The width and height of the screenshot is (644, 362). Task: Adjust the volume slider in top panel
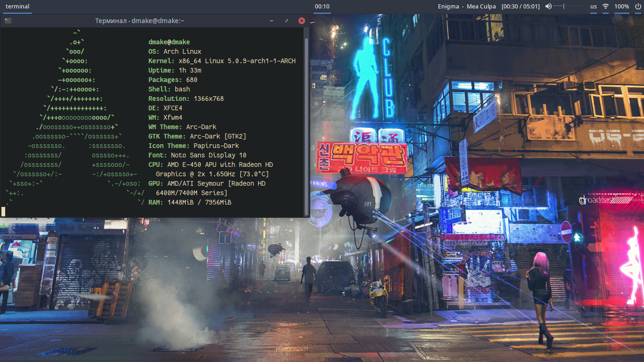(x=569, y=7)
